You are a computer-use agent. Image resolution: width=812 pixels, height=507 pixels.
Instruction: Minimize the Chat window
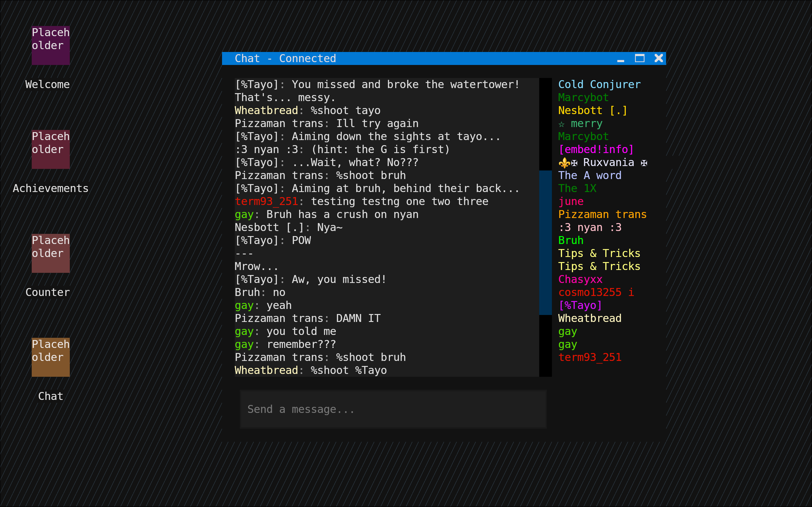[x=620, y=59]
